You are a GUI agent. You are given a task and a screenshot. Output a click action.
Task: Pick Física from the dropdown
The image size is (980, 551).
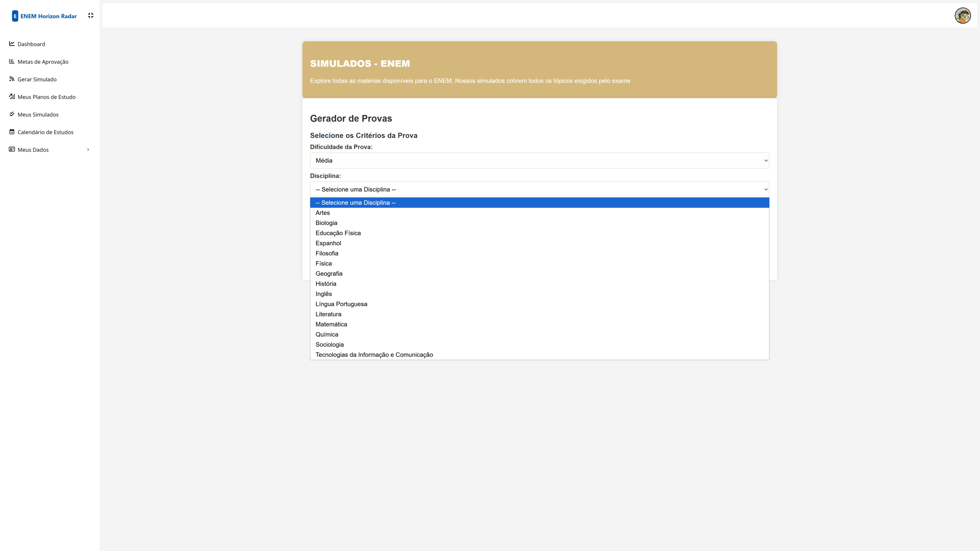539,264
